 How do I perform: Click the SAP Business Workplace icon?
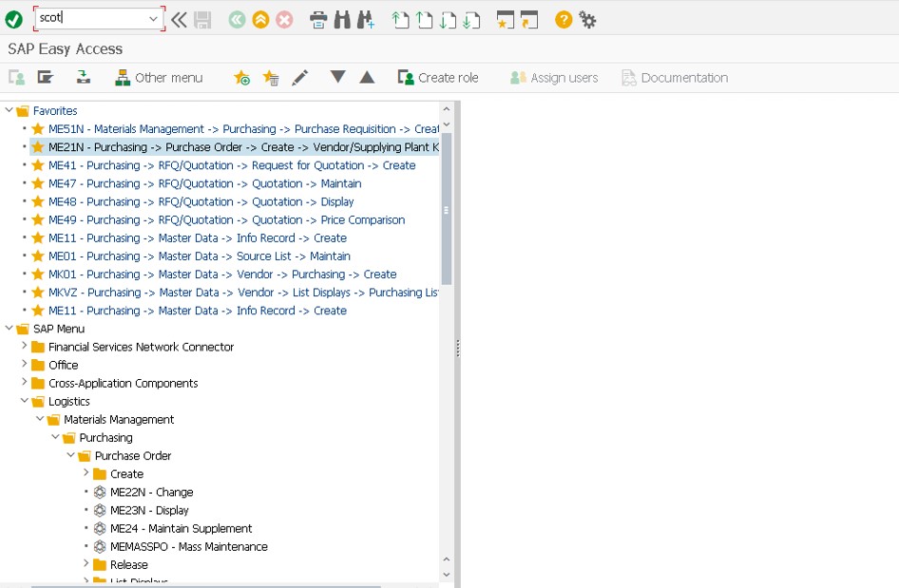coord(84,77)
